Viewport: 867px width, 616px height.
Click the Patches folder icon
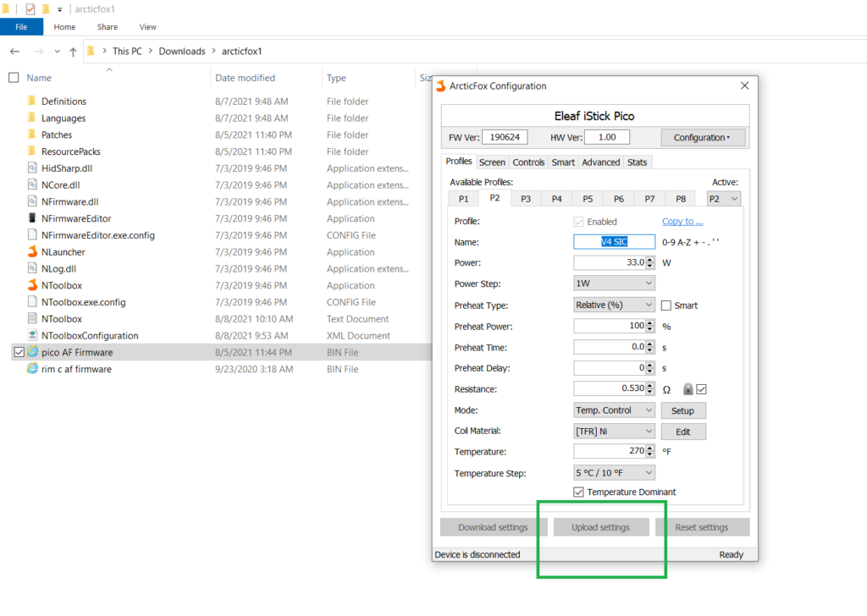pyautogui.click(x=31, y=135)
